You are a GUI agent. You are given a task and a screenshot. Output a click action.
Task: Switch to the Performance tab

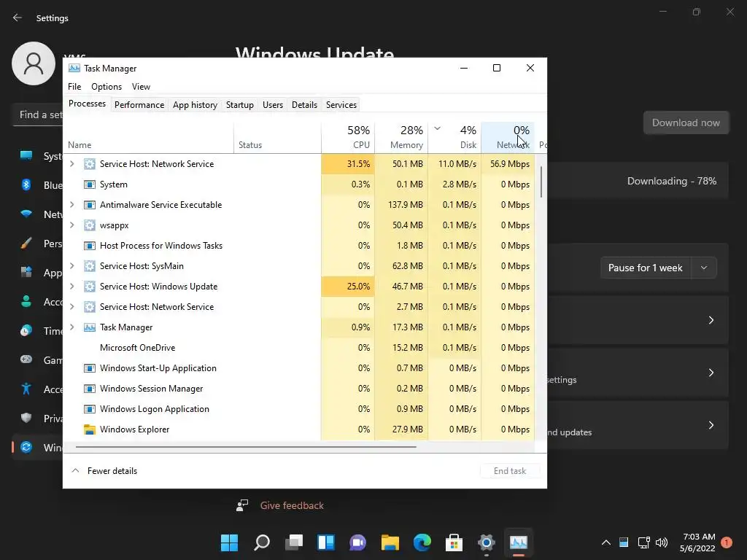point(139,105)
